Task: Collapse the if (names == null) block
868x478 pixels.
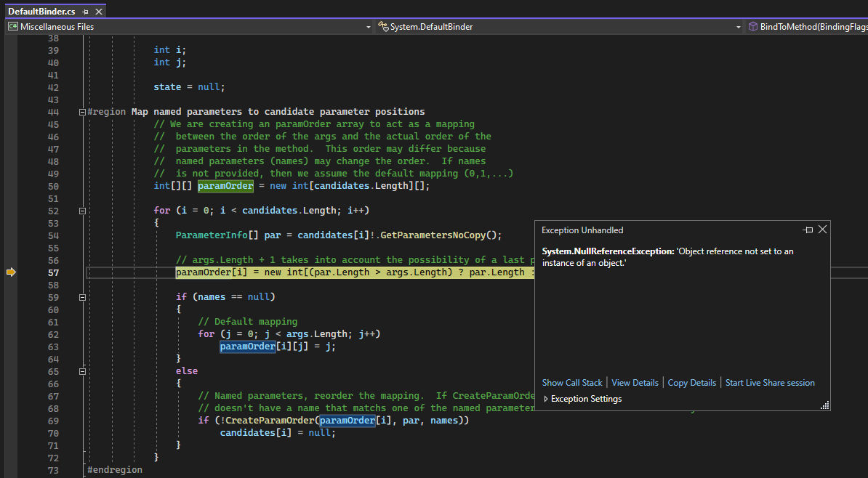Action: [x=82, y=297]
